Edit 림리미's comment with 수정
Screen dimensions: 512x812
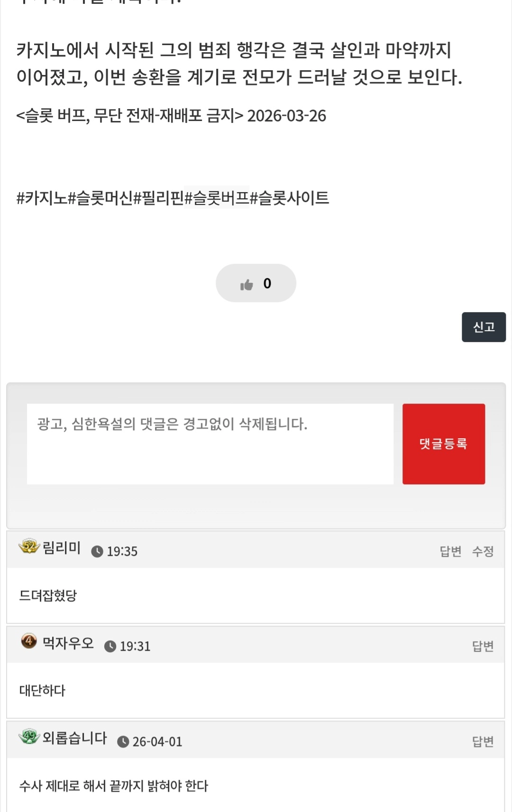[x=483, y=551]
